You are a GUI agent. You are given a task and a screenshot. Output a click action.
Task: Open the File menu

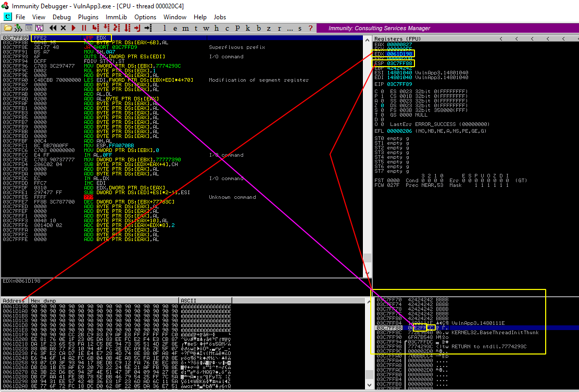click(20, 17)
